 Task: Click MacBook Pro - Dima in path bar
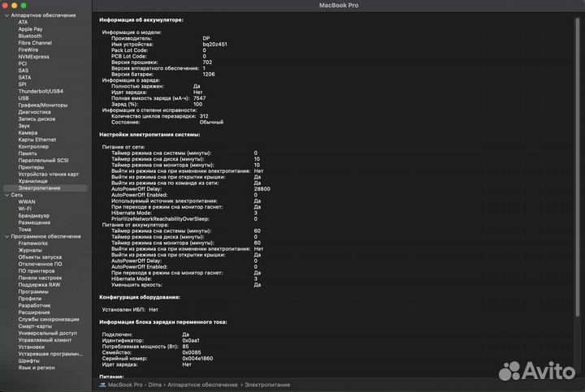point(135,385)
